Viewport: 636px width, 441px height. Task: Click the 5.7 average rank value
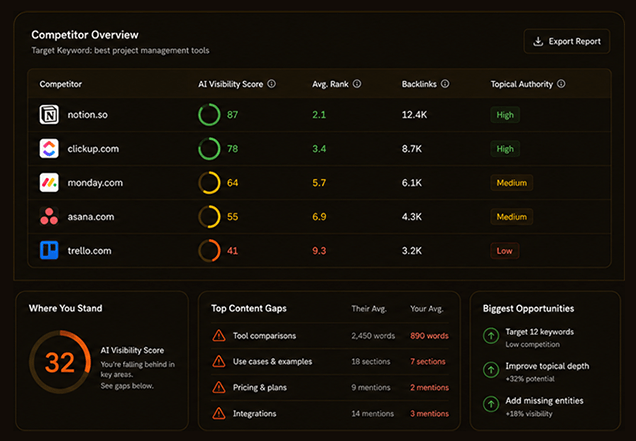tap(319, 183)
